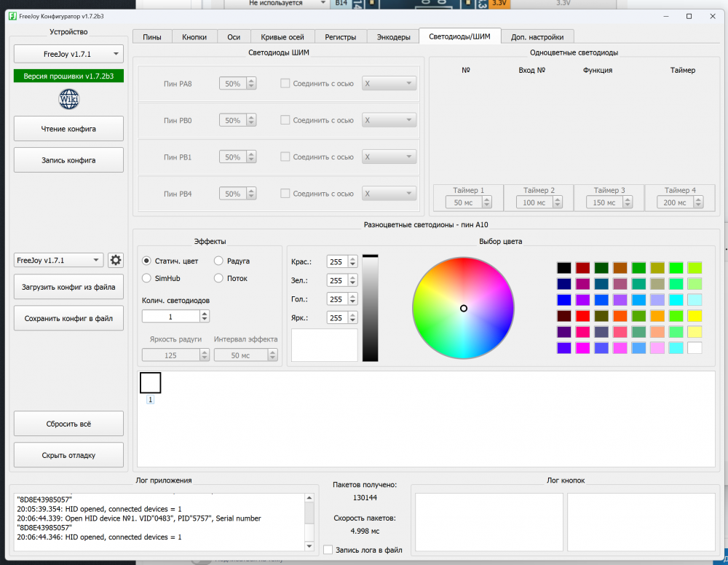
Task: Enable Запись лога в файл checkbox
Action: (x=328, y=550)
